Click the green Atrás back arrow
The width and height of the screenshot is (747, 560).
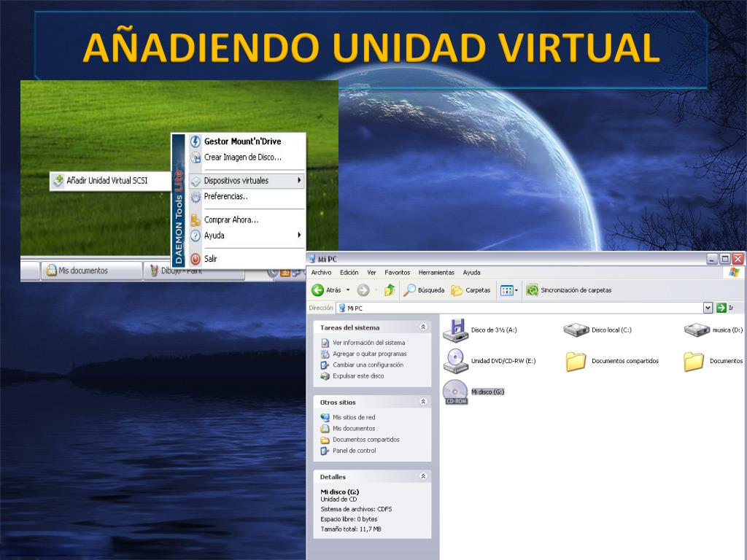click(317, 290)
